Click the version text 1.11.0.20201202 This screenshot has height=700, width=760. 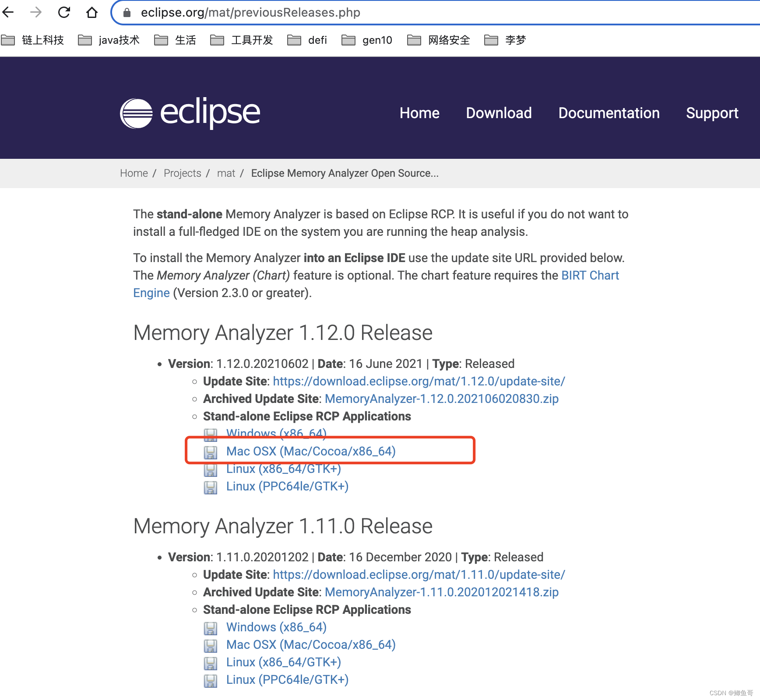(262, 557)
